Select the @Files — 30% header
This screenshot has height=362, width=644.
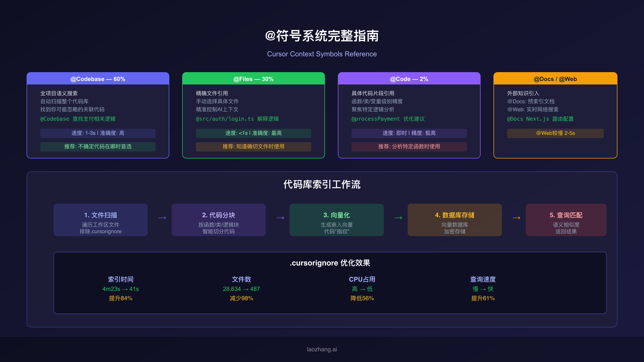coord(253,79)
